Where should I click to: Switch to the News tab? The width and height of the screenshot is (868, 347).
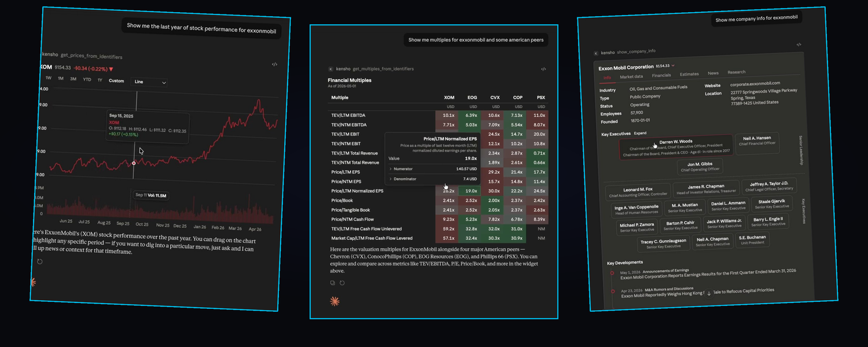click(x=713, y=73)
